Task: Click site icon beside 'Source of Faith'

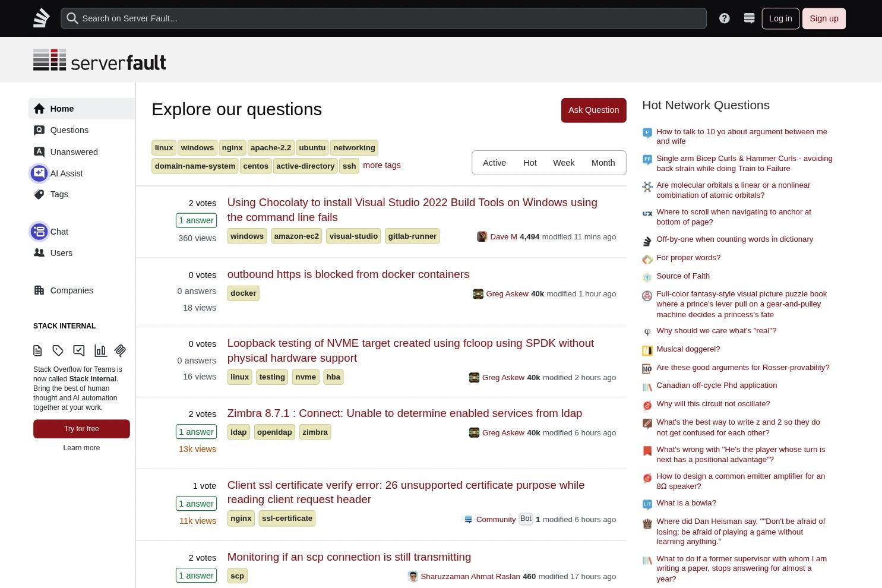Action: click(x=647, y=277)
